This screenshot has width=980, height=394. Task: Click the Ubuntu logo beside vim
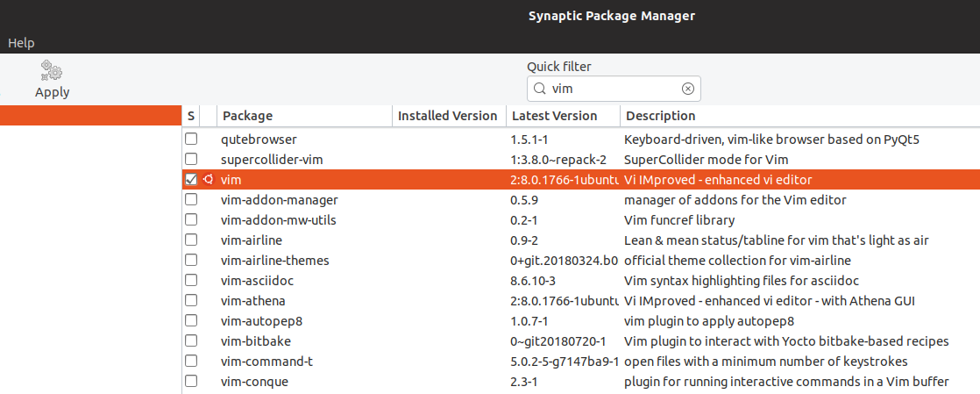pyautogui.click(x=208, y=180)
